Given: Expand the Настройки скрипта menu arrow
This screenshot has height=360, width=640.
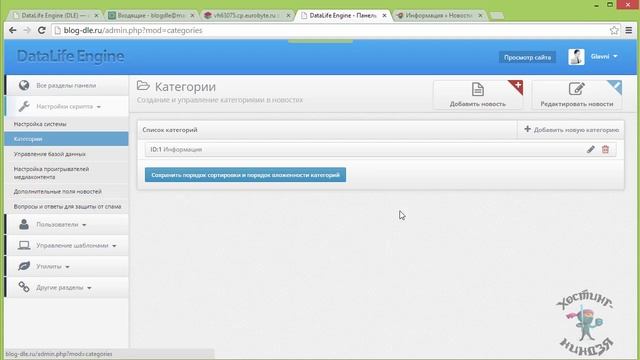Looking at the screenshot, I should point(98,107).
